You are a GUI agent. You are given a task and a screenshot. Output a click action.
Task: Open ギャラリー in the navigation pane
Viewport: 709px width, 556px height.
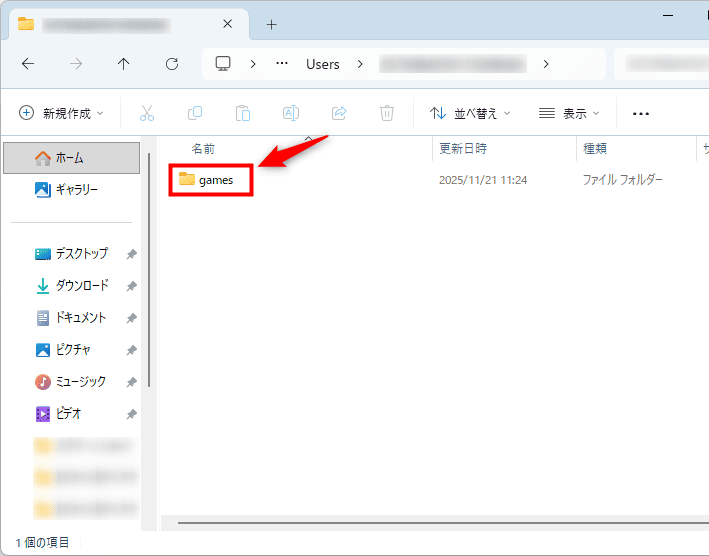click(x=71, y=189)
